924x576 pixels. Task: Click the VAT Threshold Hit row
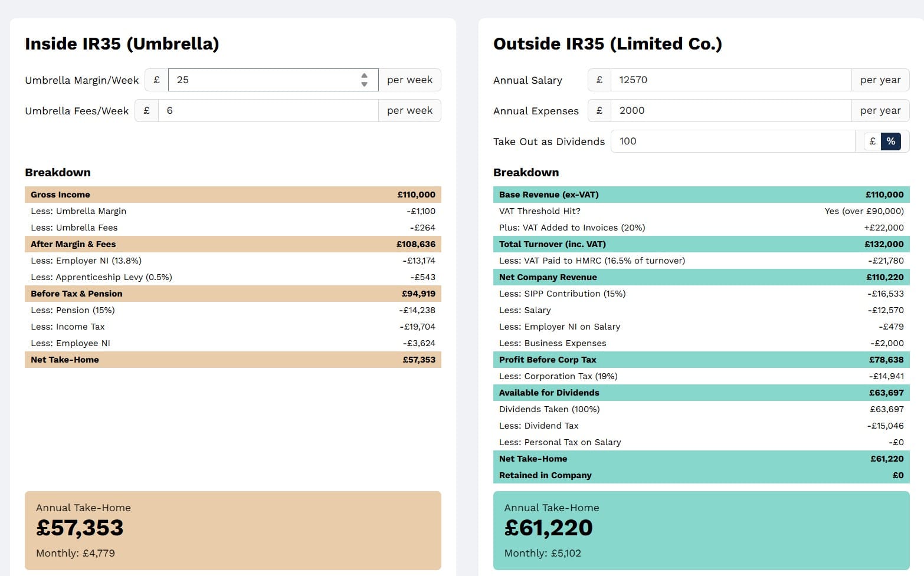[x=700, y=211]
